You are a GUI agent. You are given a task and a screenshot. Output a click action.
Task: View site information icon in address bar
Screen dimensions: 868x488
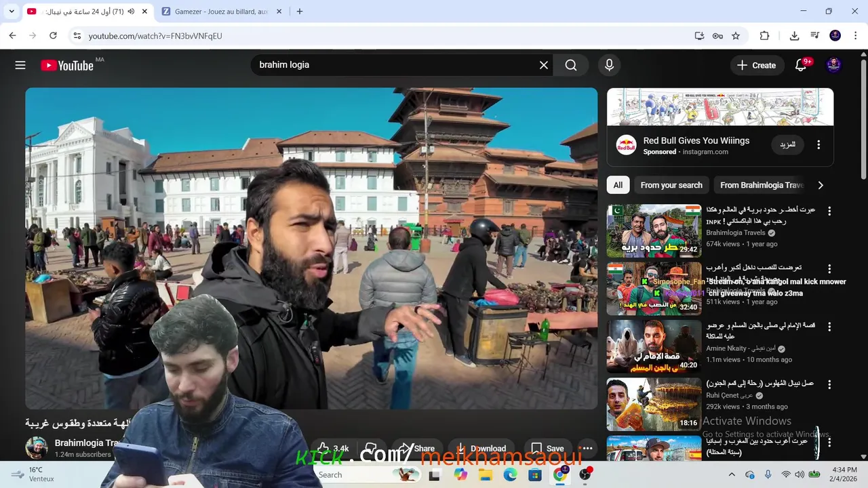pos(77,36)
